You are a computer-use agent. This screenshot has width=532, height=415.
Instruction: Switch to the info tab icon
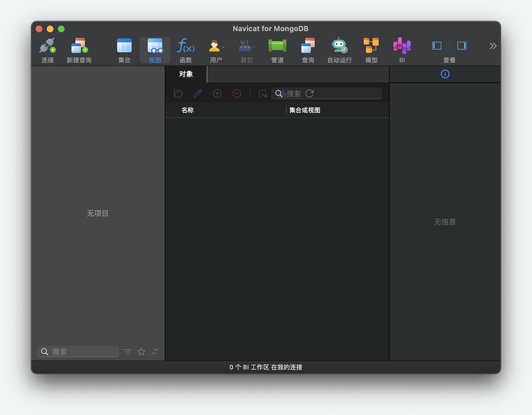click(x=445, y=74)
